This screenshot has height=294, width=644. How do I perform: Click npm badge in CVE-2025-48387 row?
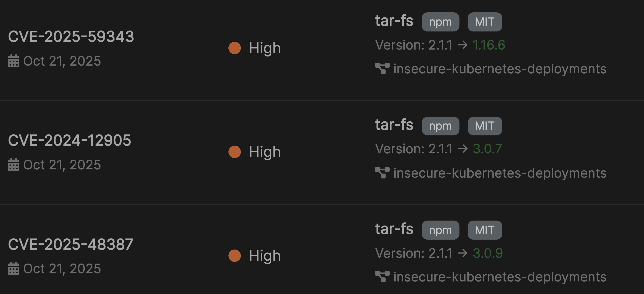(440, 230)
